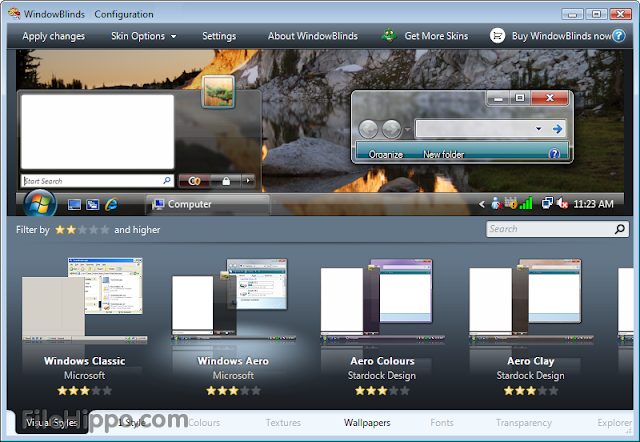Image resolution: width=640 pixels, height=442 pixels.
Task: Expand the shutdown options arrow in preview
Action: (248, 181)
